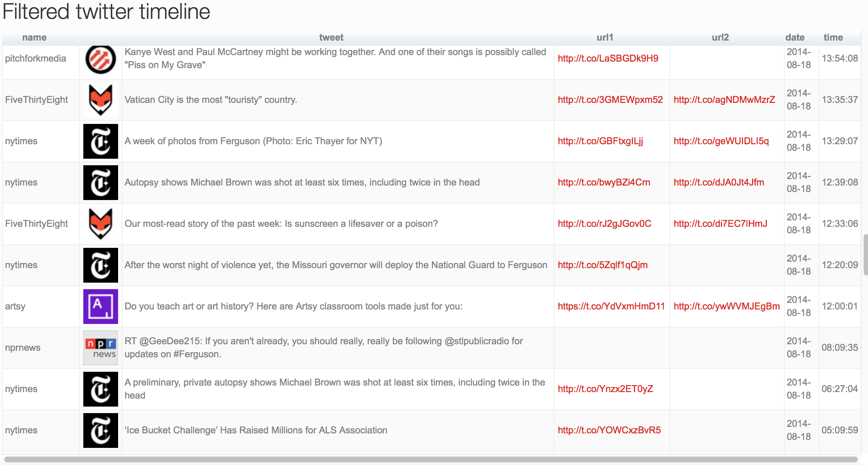Open link http://t.co/dJA0Jt4Jfm
Screen dimensions: 868x466
(718, 183)
